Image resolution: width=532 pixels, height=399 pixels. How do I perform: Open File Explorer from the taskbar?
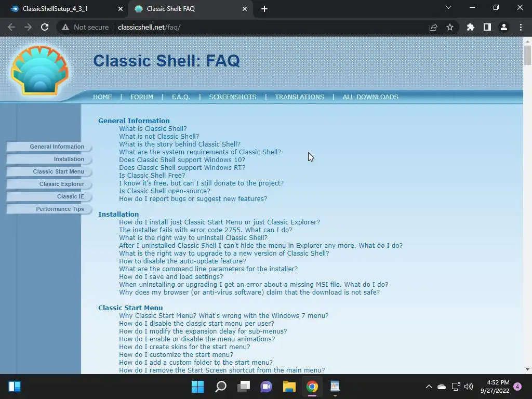point(289,387)
